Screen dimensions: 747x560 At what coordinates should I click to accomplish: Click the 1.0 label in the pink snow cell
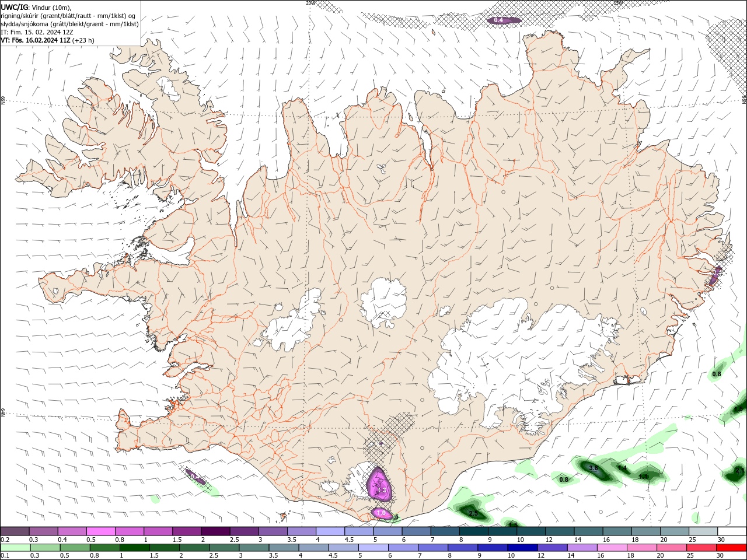[x=381, y=513]
